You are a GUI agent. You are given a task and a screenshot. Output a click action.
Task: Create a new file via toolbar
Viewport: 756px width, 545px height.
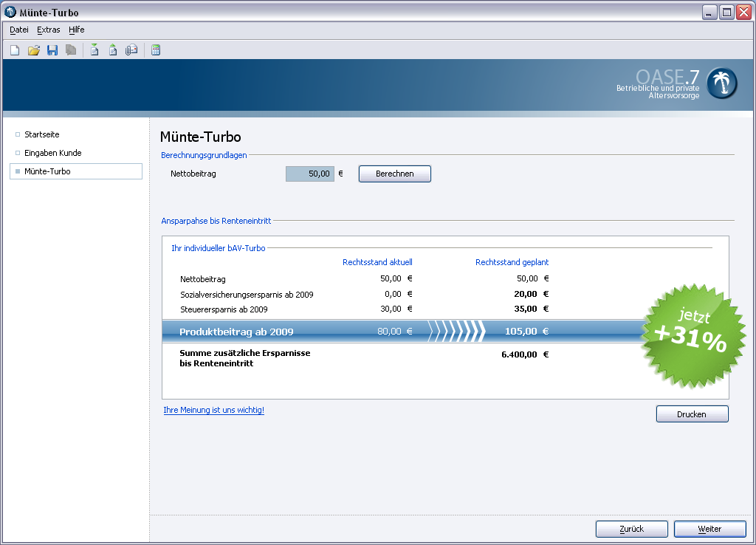click(x=15, y=50)
